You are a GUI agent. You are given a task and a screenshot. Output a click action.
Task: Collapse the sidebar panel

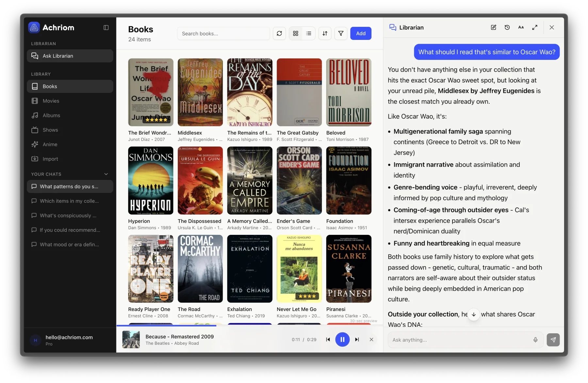(x=106, y=27)
